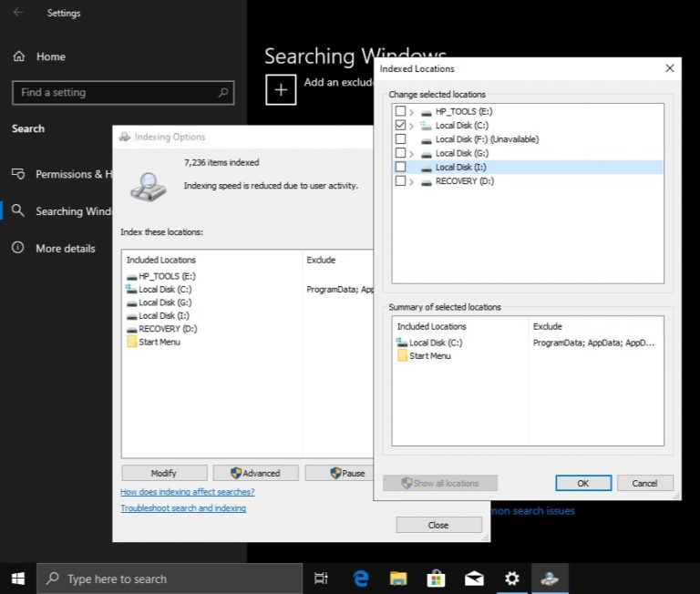
Task: Click the Windows Start button
Action: click(17, 578)
